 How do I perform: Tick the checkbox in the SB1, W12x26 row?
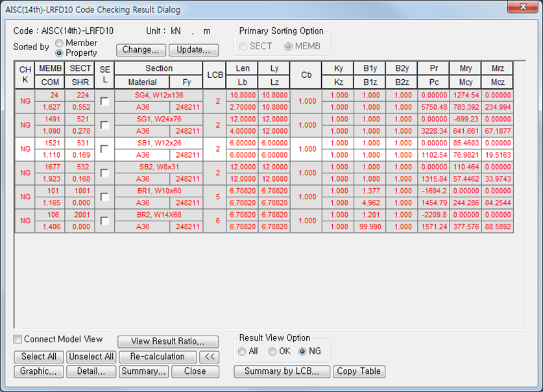(x=104, y=149)
